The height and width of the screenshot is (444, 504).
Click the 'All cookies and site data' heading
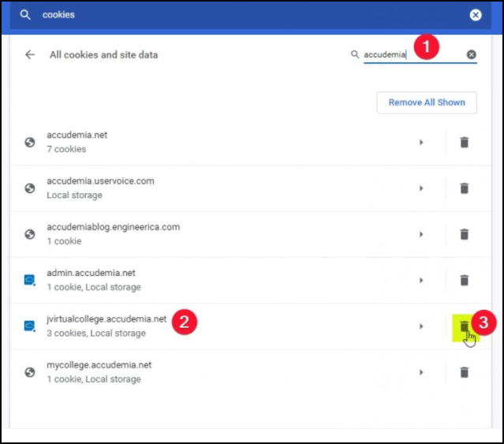point(104,55)
